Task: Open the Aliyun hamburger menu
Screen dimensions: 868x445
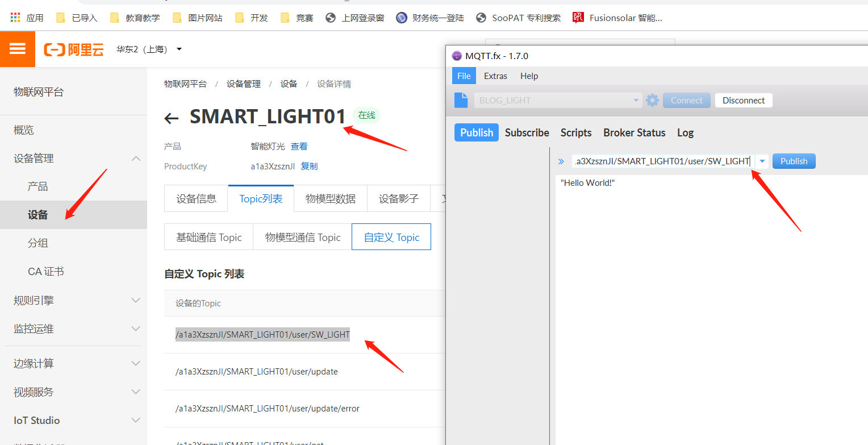Action: [18, 49]
